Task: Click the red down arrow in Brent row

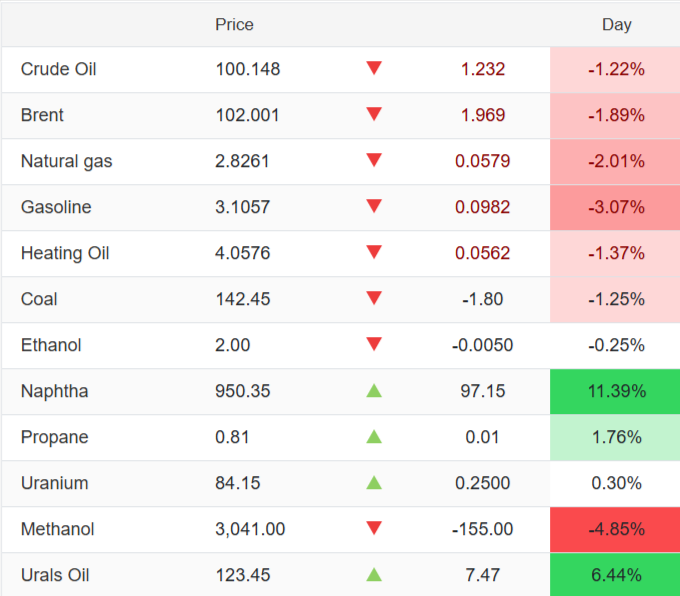Action: pyautogui.click(x=374, y=115)
